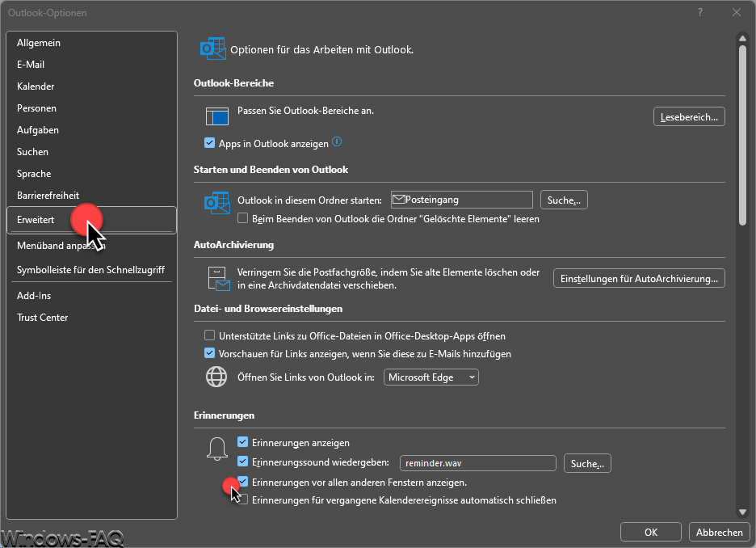Click the AutoArchivierung archive icon
Image resolution: width=756 pixels, height=548 pixels.
coord(218,279)
